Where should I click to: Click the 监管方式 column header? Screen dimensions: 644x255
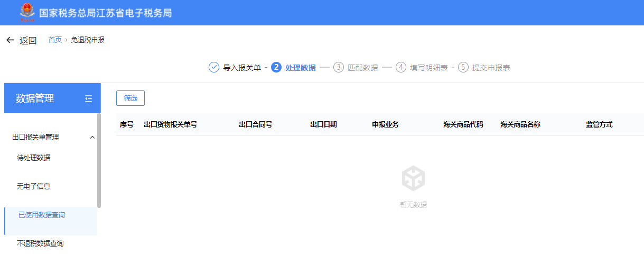click(599, 124)
